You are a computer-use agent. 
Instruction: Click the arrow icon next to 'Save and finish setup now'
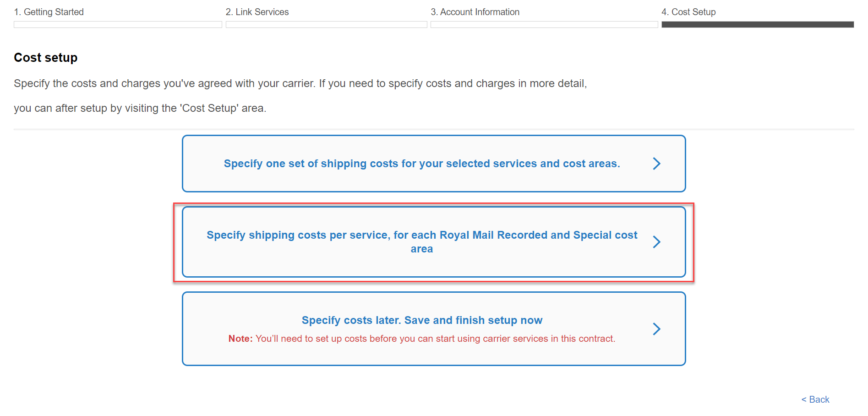click(x=657, y=328)
